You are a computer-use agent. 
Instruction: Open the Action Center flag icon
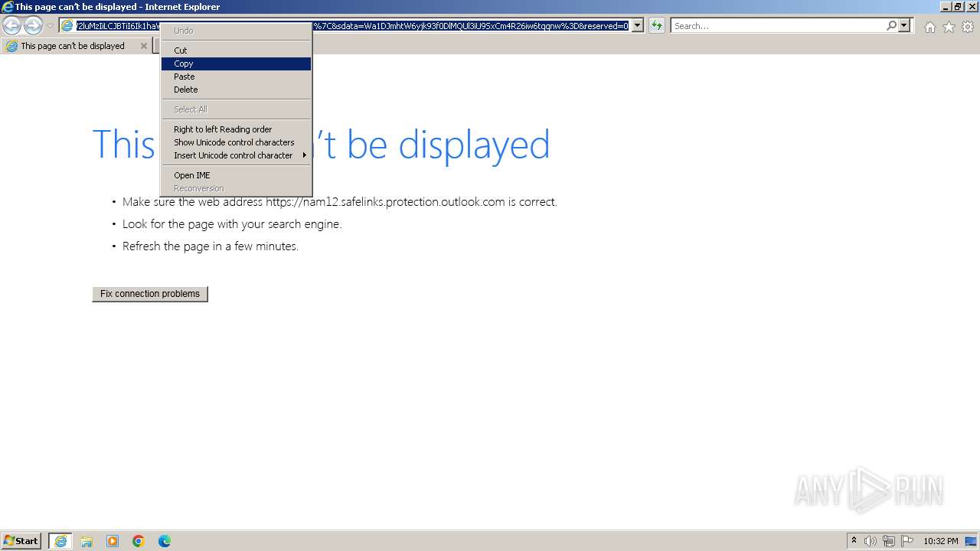pos(907,541)
